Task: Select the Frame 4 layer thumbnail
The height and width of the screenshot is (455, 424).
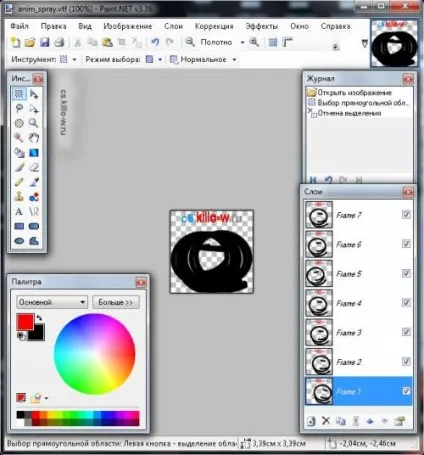Action: coord(319,303)
